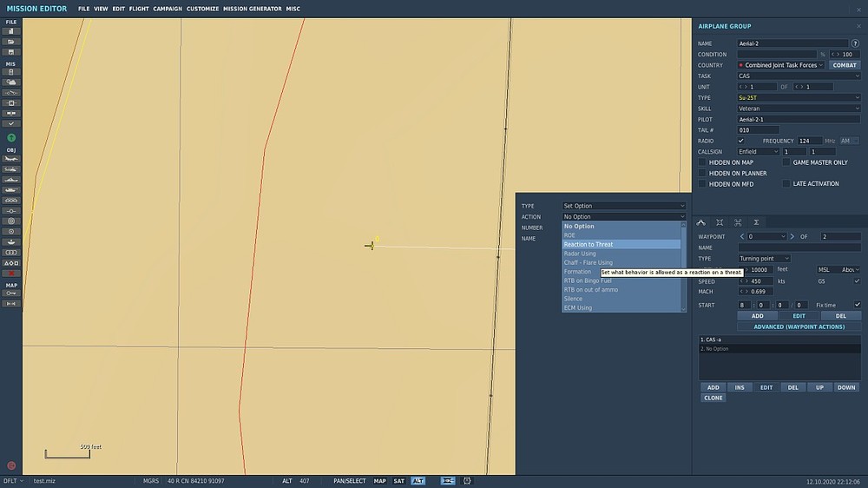Open aircraft TYPE dropdown showing Su-25T
This screenshot has width=868, height=488.
pos(799,97)
